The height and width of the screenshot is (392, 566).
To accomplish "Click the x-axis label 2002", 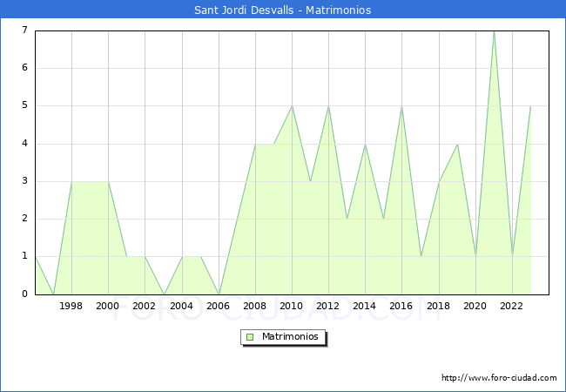I will 144,306.
